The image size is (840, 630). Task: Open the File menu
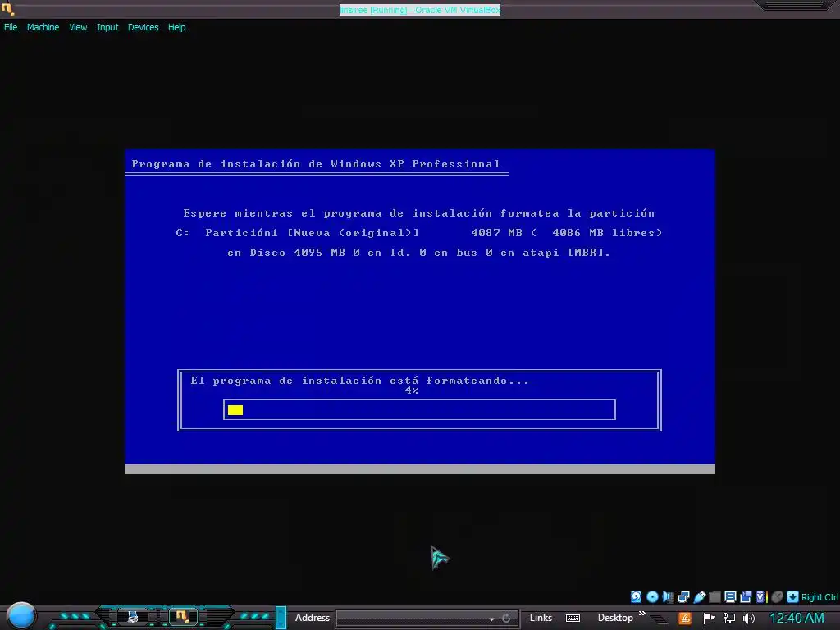tap(11, 27)
